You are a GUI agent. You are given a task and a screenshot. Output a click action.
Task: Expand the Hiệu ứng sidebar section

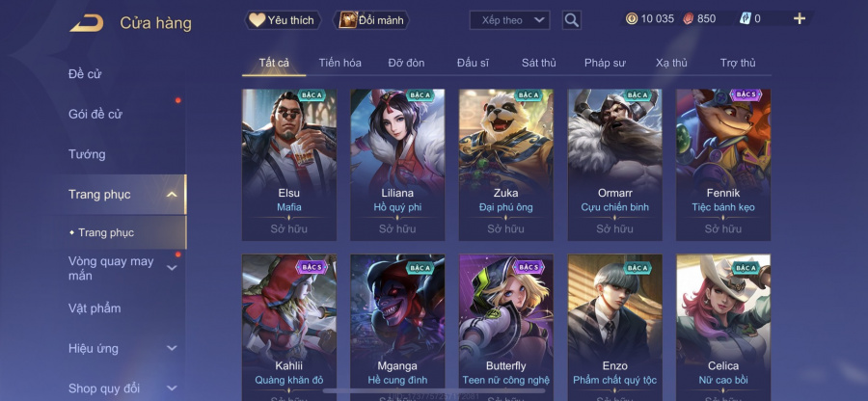pos(173,348)
